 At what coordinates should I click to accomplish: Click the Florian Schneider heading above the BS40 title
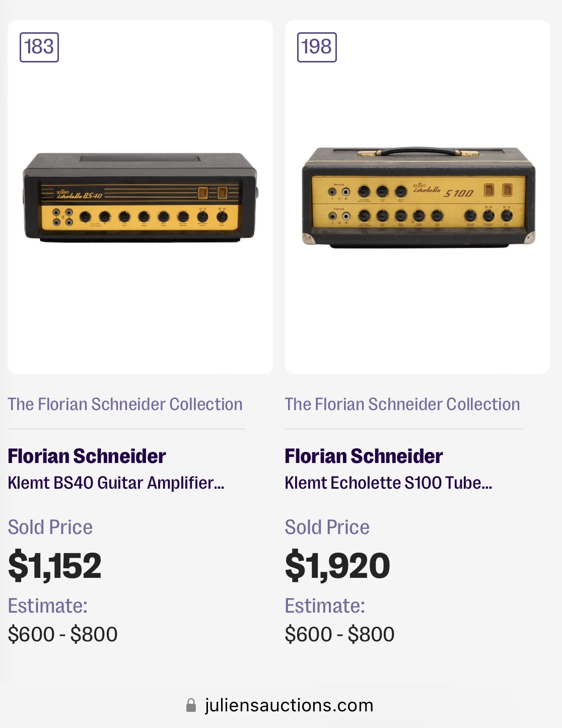(87, 456)
